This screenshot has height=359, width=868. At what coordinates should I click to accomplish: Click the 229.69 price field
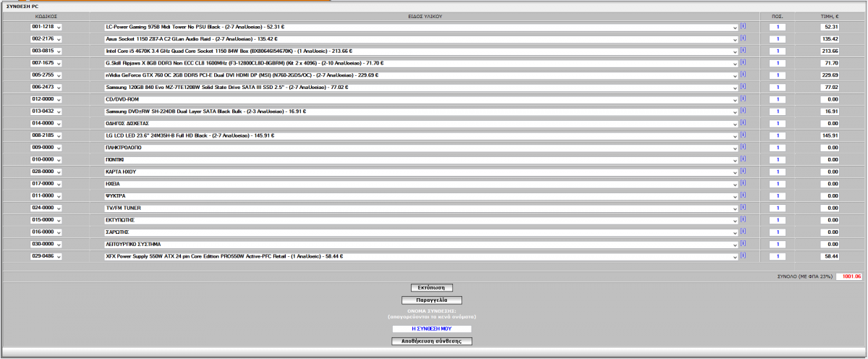point(830,75)
